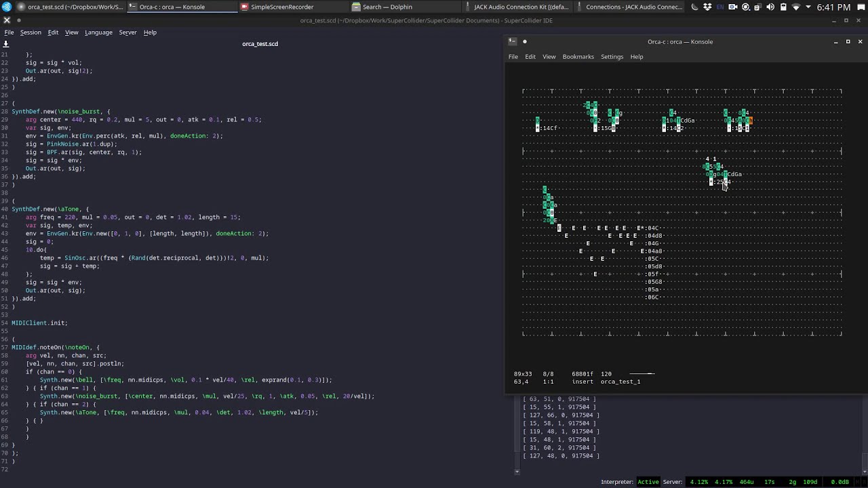The image size is (868, 488).
Task: Click the EN keyboard layout indicator
Action: pyautogui.click(x=720, y=7)
